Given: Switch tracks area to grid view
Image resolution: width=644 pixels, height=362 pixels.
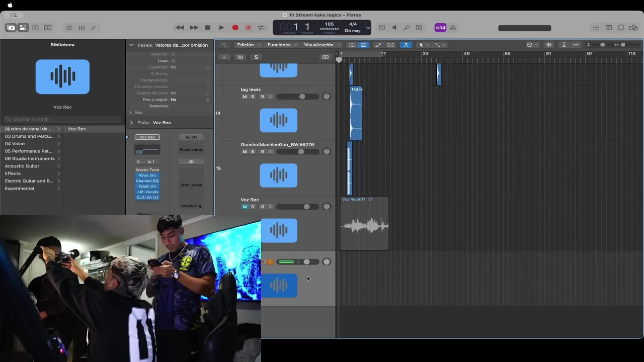Looking at the screenshot, I should [352, 45].
